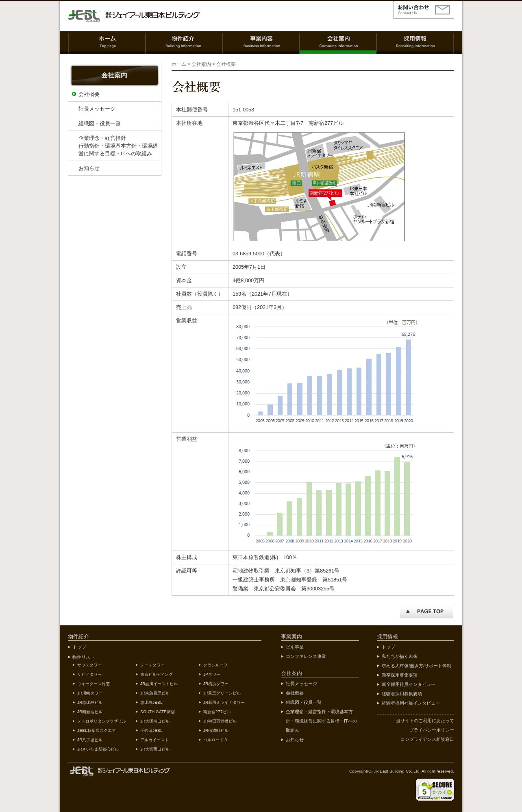Click footer link メトロポリタンプラザビル
522x812 pixels.
click(102, 721)
